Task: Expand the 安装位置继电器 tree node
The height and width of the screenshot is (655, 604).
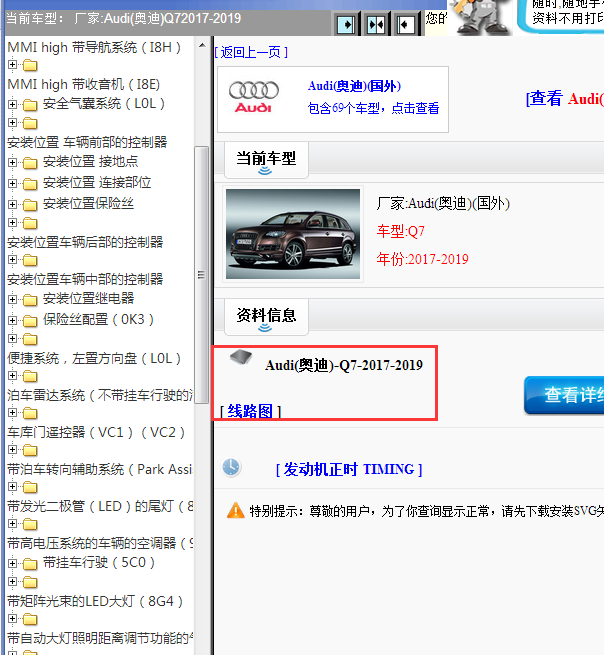Action: pyautogui.click(x=13, y=299)
